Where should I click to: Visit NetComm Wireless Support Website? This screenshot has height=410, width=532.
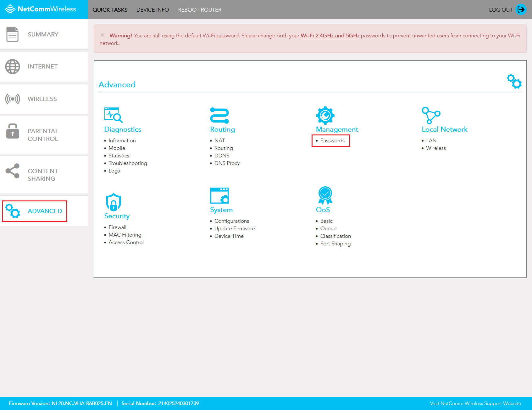click(x=475, y=403)
